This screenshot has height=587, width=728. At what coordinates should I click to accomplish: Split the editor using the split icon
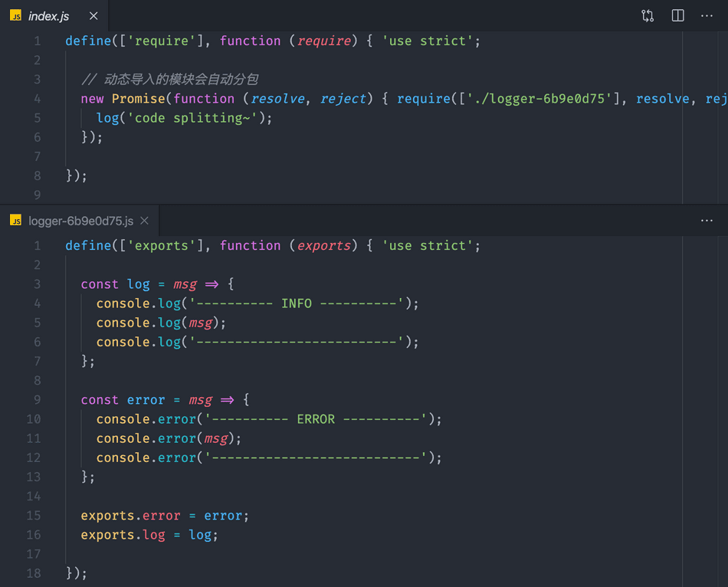[677, 16]
